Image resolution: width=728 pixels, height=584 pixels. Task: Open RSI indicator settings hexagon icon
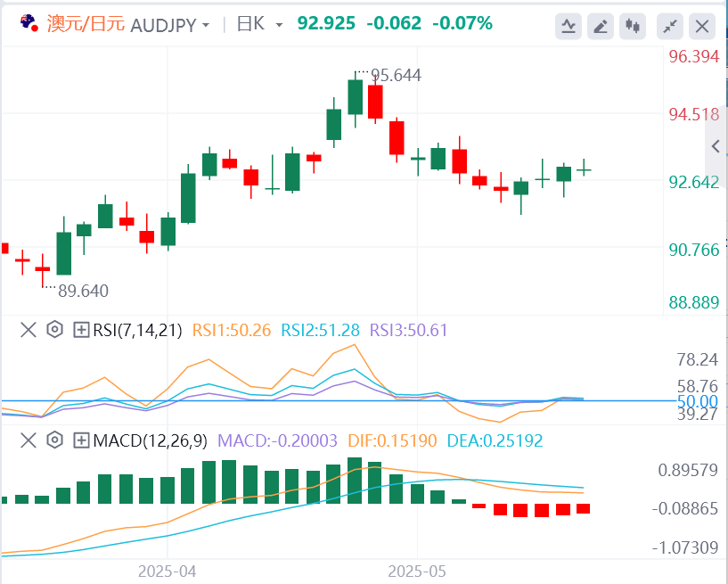point(54,330)
